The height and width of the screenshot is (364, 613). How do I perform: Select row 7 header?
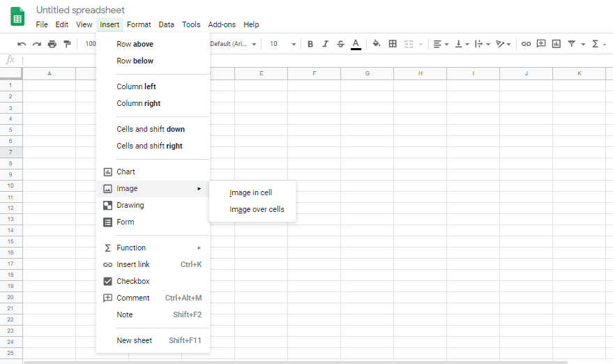pos(10,152)
